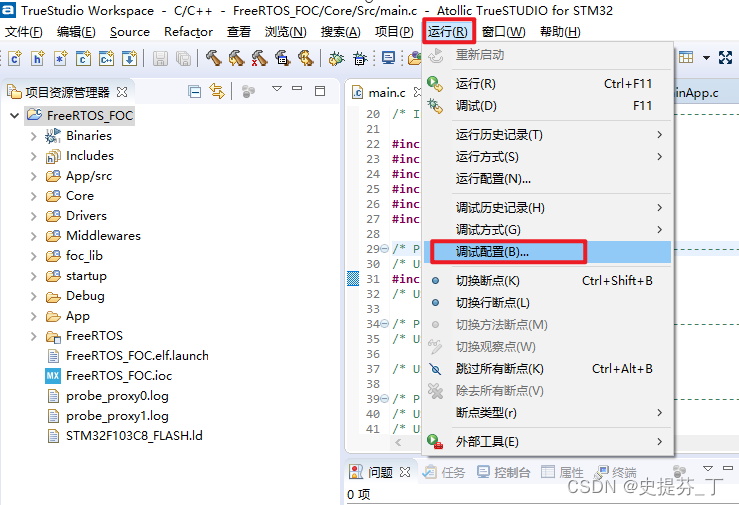Choose 调试(D) F11 menu entry
Screen dimensions: 739x505
click(x=547, y=106)
